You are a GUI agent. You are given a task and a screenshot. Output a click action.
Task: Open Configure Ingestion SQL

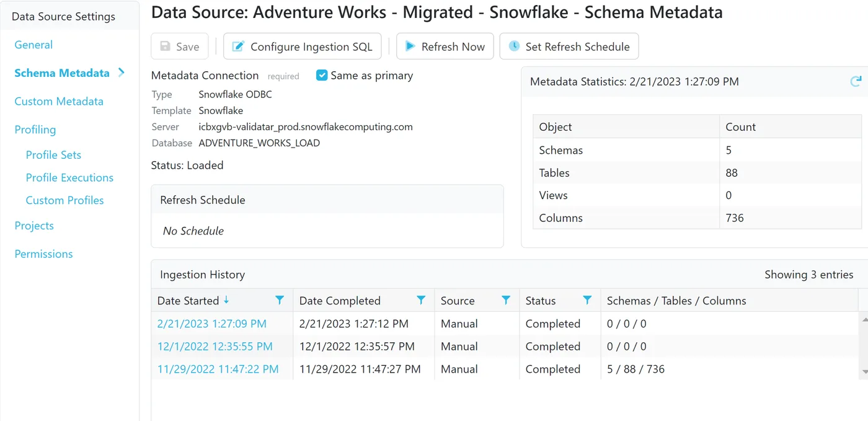[303, 47]
